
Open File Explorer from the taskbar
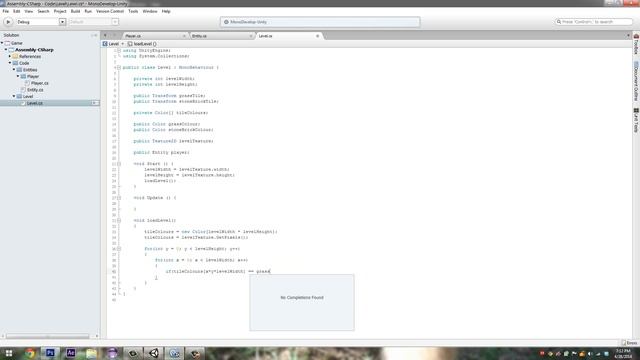tap(91, 353)
